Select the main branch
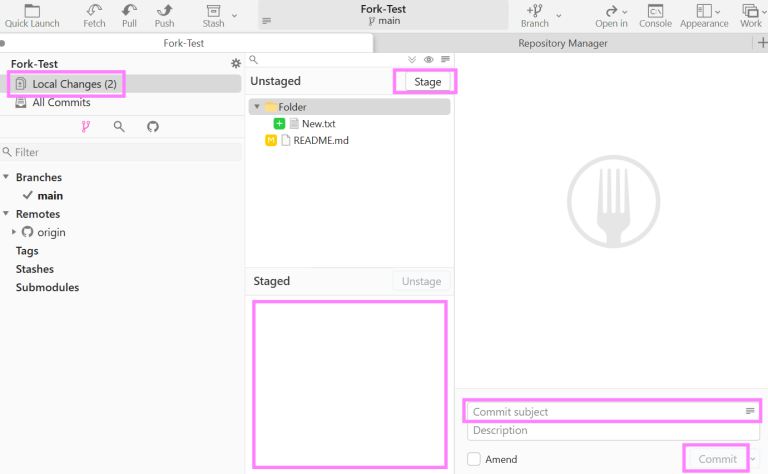 [50, 195]
